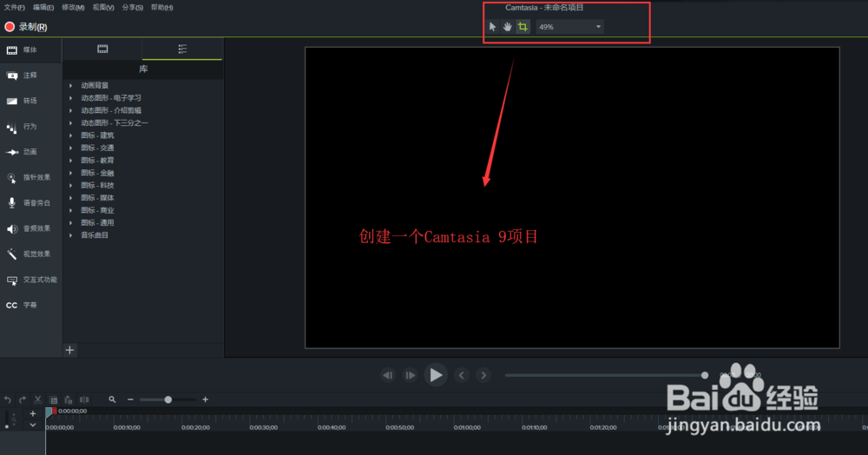The width and height of the screenshot is (868, 455).
Task: Click the timeline zoom in plus
Action: pyautogui.click(x=206, y=399)
